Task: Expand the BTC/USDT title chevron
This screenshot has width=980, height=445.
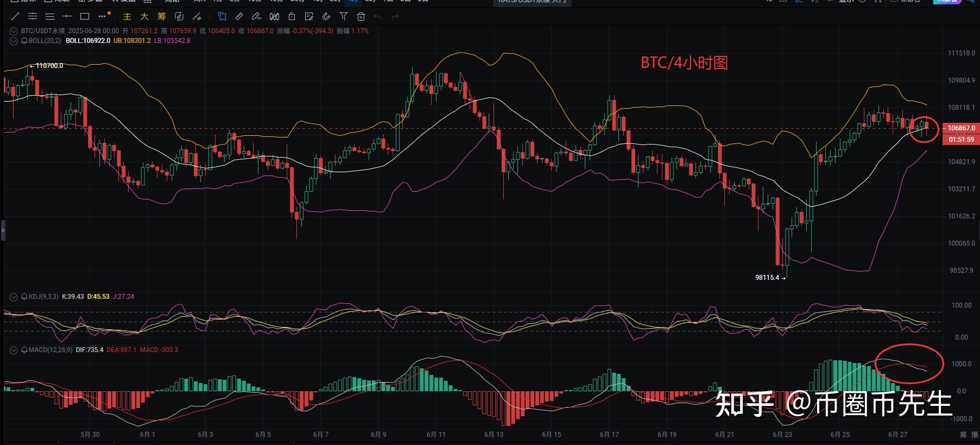Action: pos(14,31)
